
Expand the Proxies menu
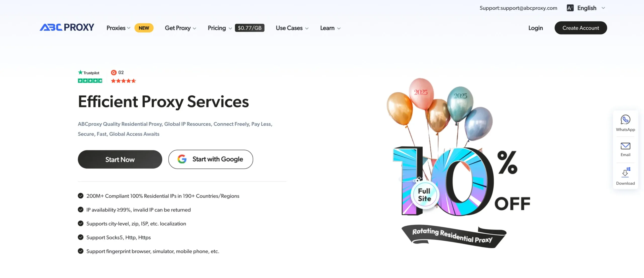(118, 28)
